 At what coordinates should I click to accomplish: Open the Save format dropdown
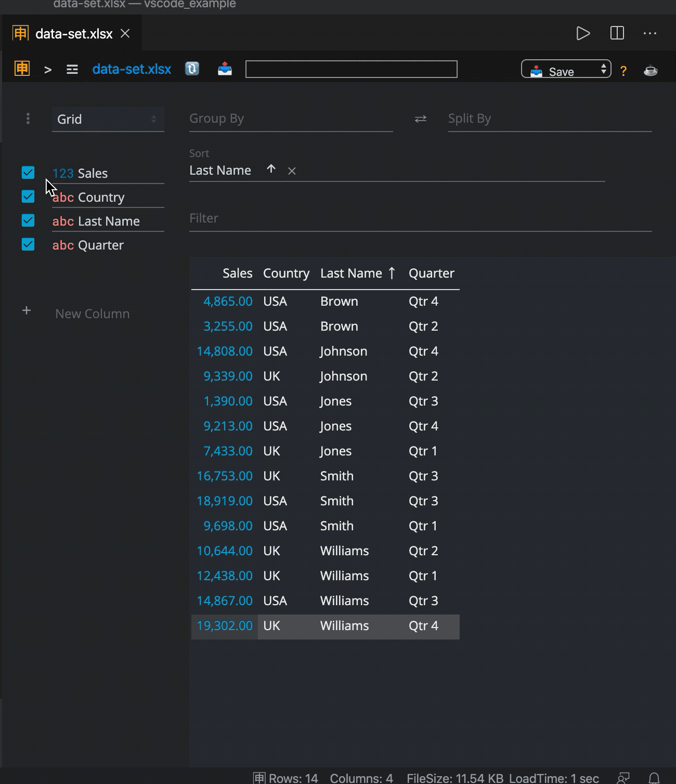pyautogui.click(x=566, y=69)
